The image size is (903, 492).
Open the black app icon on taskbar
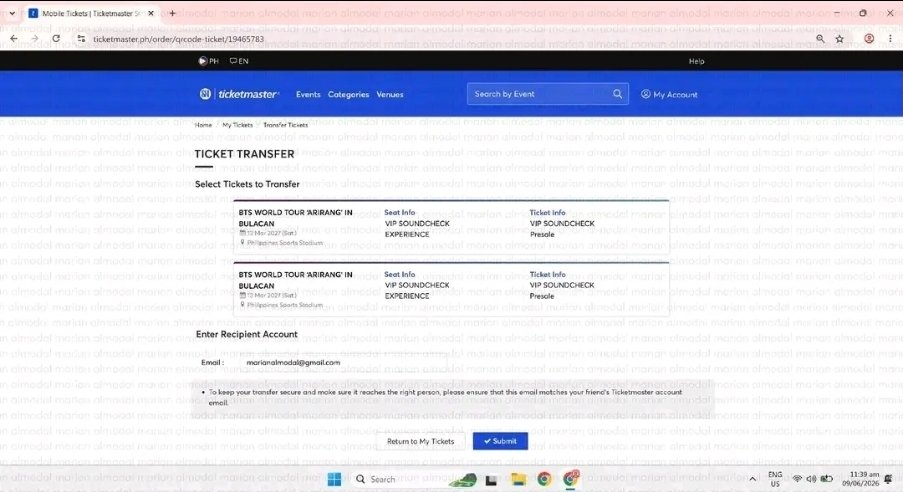click(491, 479)
